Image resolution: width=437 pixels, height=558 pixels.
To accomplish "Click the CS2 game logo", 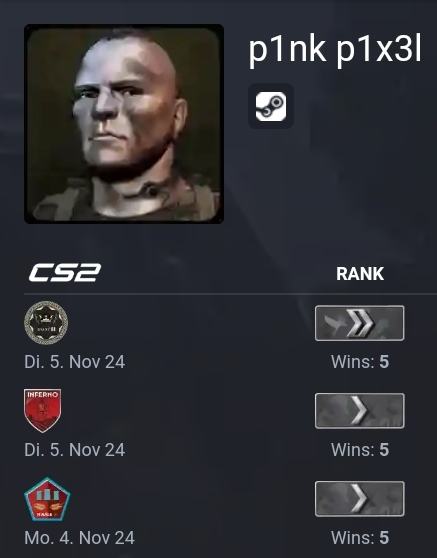I will 65,273.
